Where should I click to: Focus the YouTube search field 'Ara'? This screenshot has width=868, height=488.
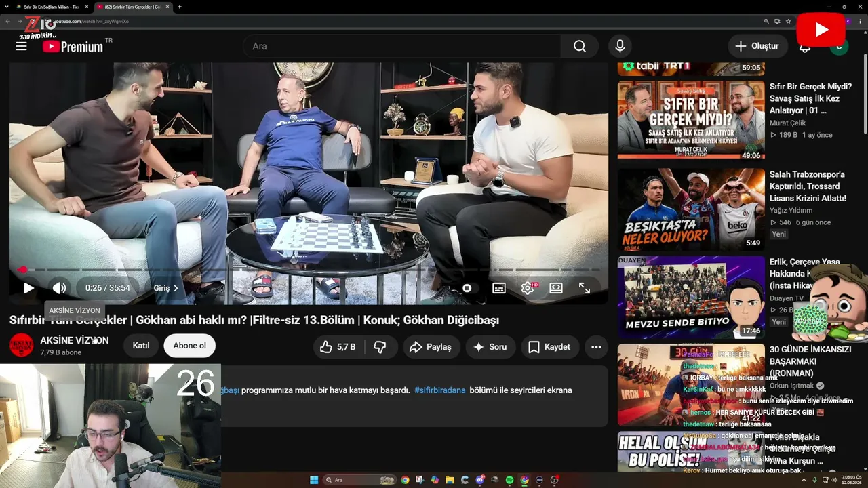point(401,46)
